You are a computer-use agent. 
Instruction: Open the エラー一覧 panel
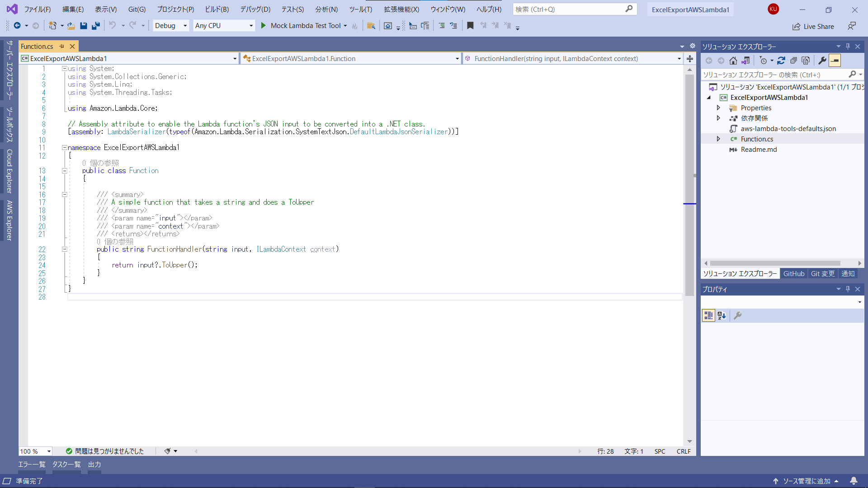(x=32, y=465)
